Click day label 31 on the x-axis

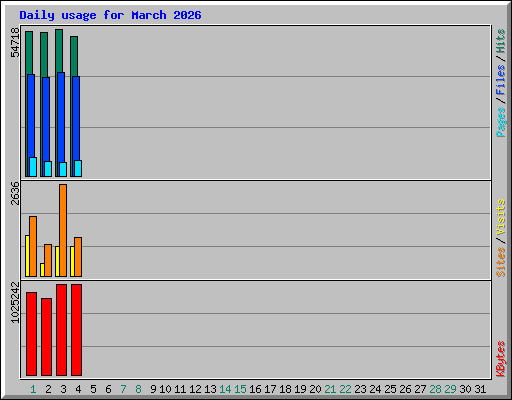[x=480, y=389]
